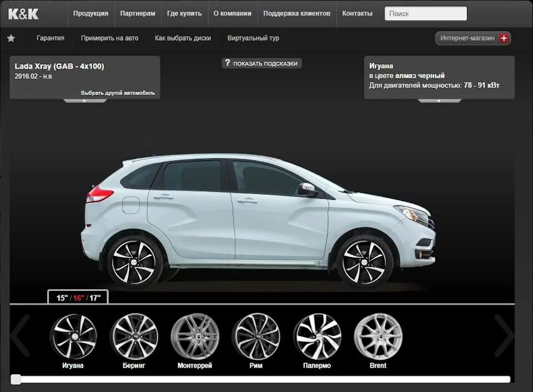Click the rear wheel of the car

pyautogui.click(x=134, y=263)
